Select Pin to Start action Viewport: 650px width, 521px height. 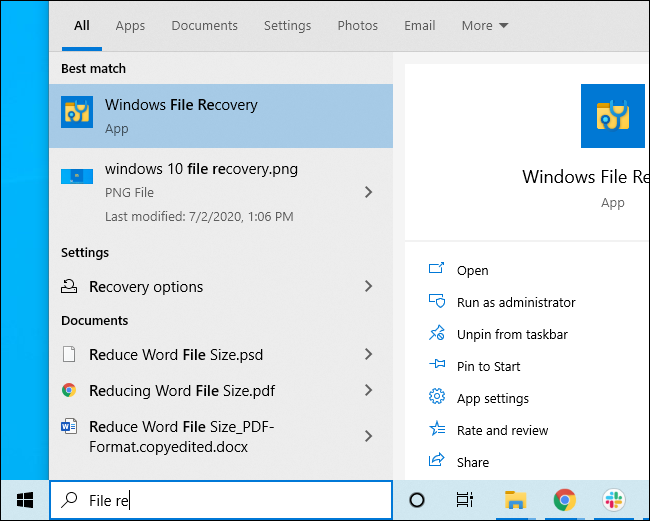[488, 366]
